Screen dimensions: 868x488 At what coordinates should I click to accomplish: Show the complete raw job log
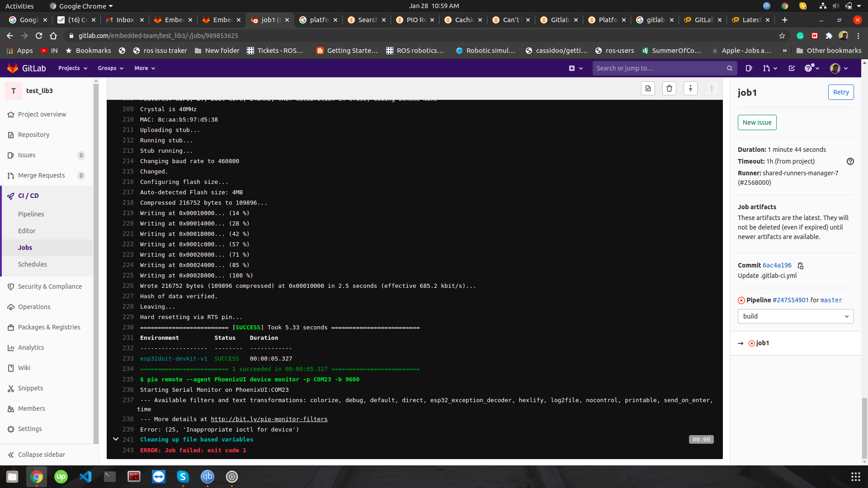point(648,89)
